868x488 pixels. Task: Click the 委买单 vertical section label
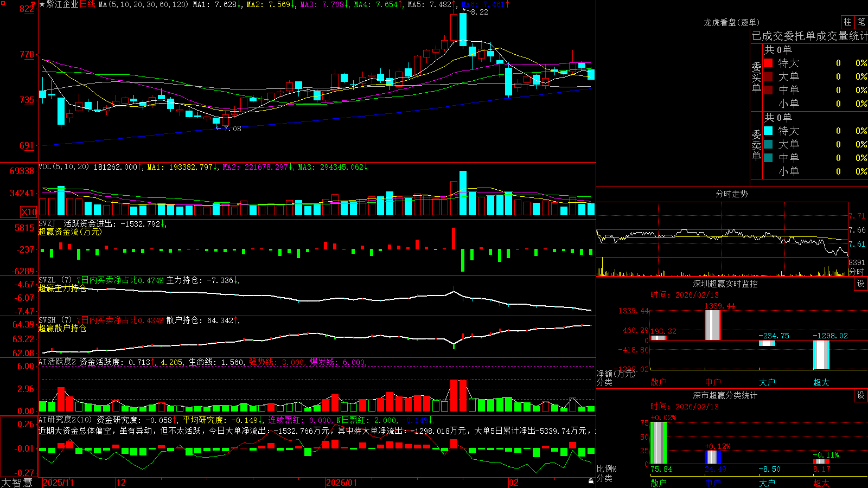click(x=756, y=77)
